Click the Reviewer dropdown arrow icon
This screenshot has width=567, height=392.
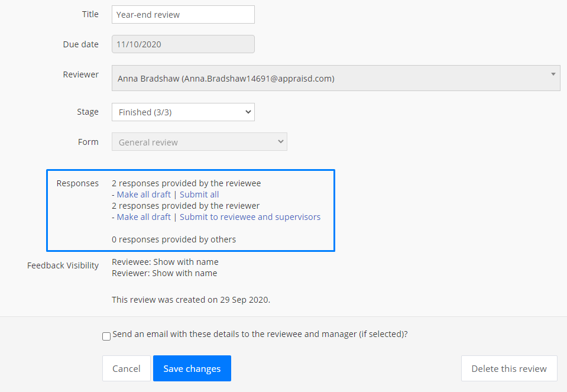pos(553,74)
